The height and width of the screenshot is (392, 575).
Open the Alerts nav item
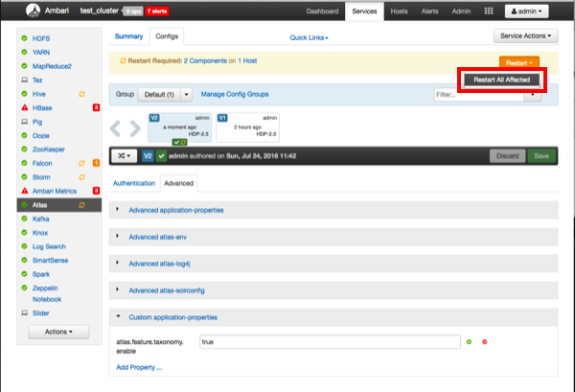429,12
